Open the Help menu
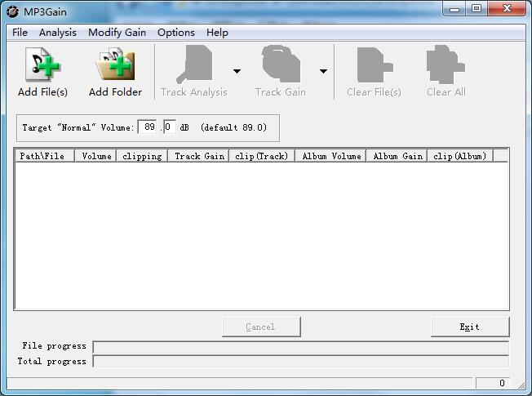Viewport: 532px width, 396px height. click(218, 33)
